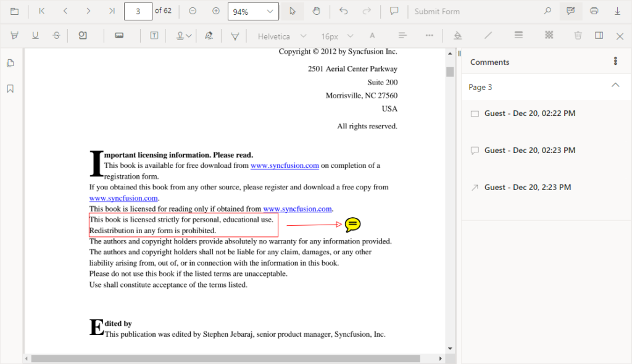Select the handwritten signature tool
632x364 pixels.
point(209,35)
